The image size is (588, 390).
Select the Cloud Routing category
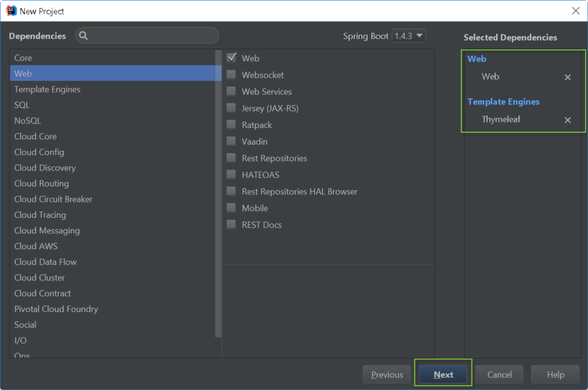(113, 184)
